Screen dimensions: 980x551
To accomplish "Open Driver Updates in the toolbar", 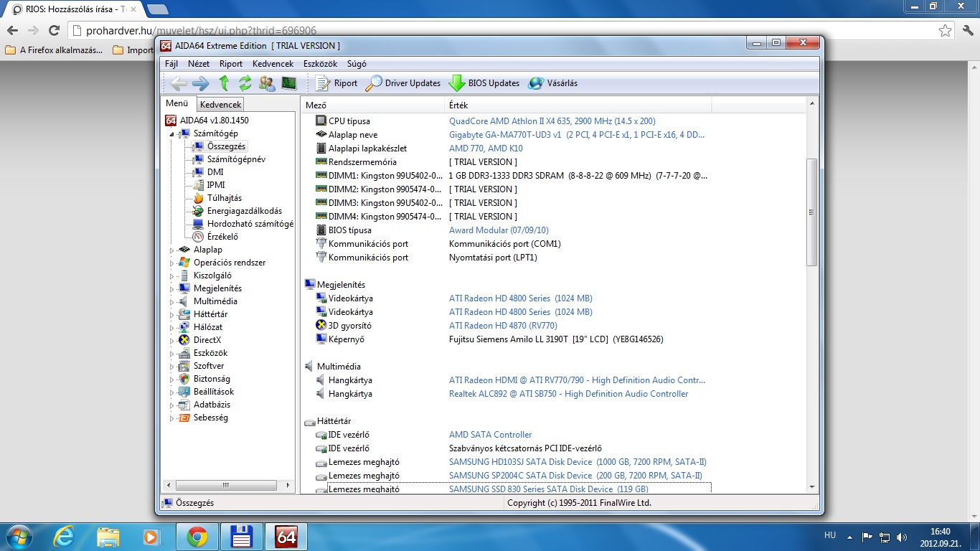I will pyautogui.click(x=403, y=83).
